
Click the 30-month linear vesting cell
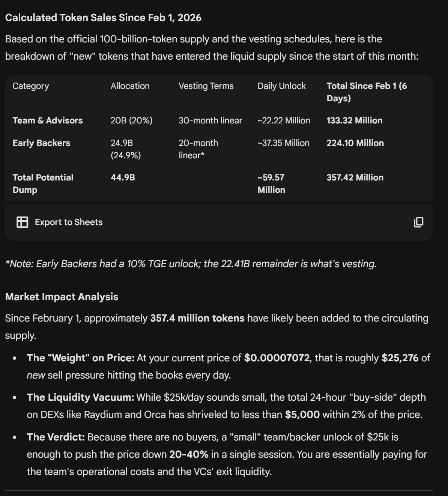pos(210,120)
